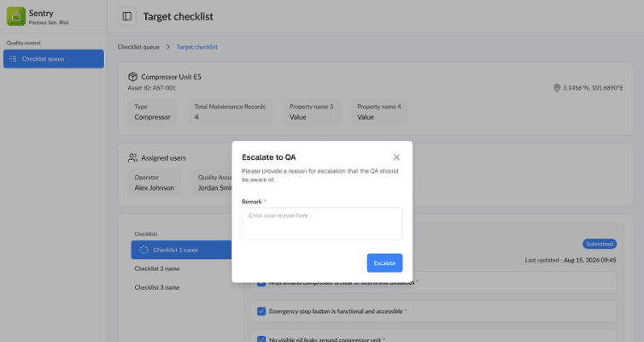Toggle No visible oil leaks checkbox
This screenshot has height=342, width=644.
pos(261,339)
